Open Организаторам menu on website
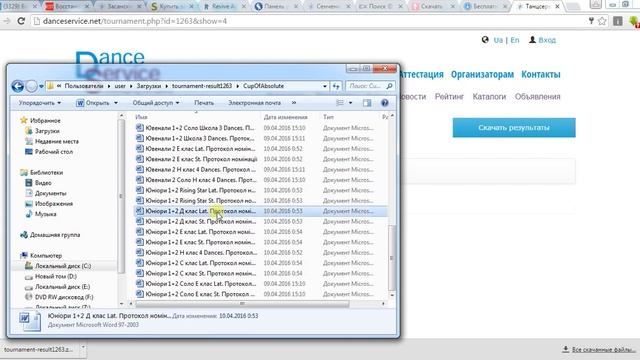 pos(482,74)
